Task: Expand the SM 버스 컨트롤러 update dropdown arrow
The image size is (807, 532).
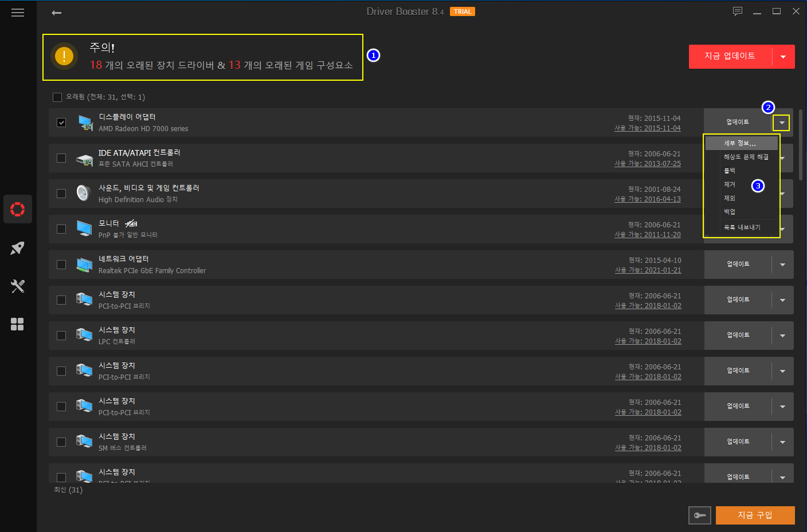Action: click(x=782, y=442)
